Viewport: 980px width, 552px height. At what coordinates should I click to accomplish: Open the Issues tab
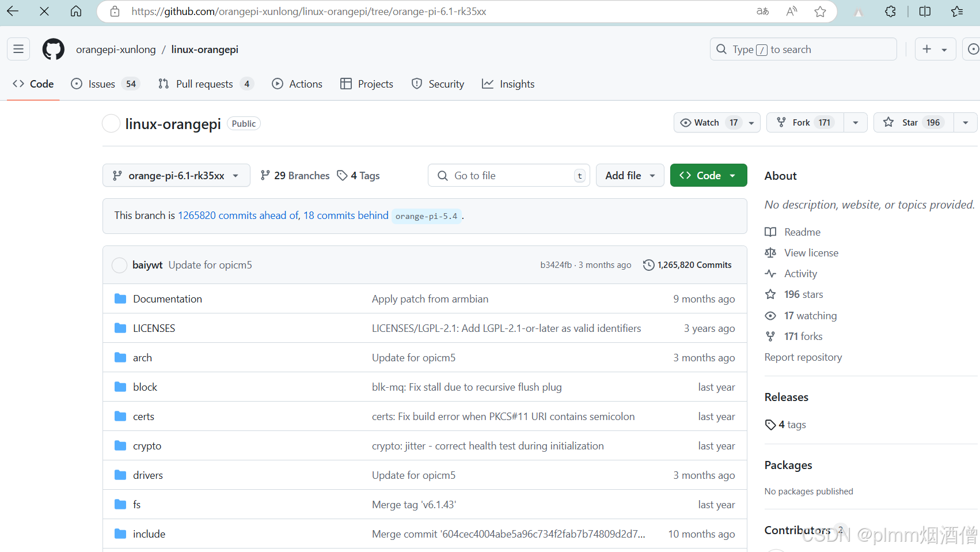pos(105,84)
